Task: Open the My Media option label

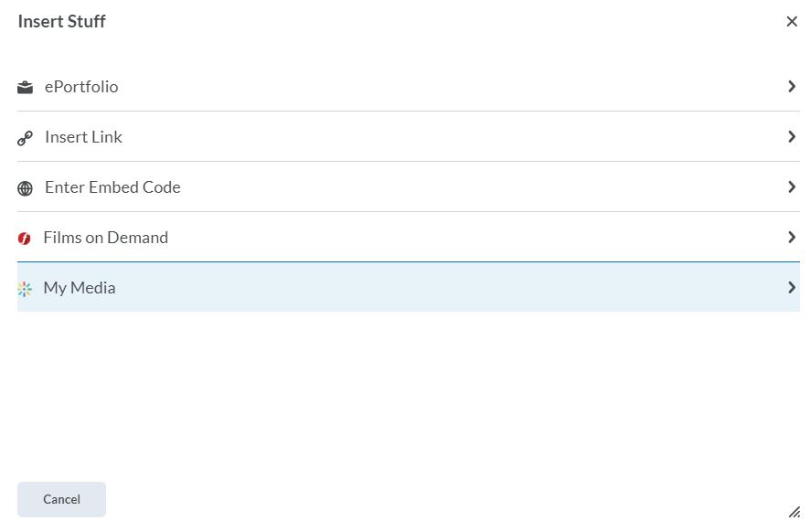Action: pyautogui.click(x=80, y=288)
